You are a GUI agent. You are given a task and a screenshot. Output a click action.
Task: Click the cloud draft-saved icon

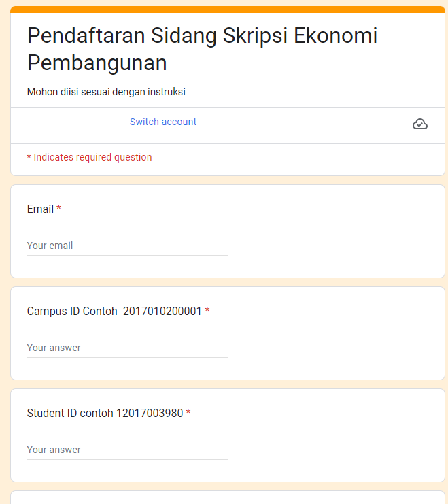coord(420,124)
